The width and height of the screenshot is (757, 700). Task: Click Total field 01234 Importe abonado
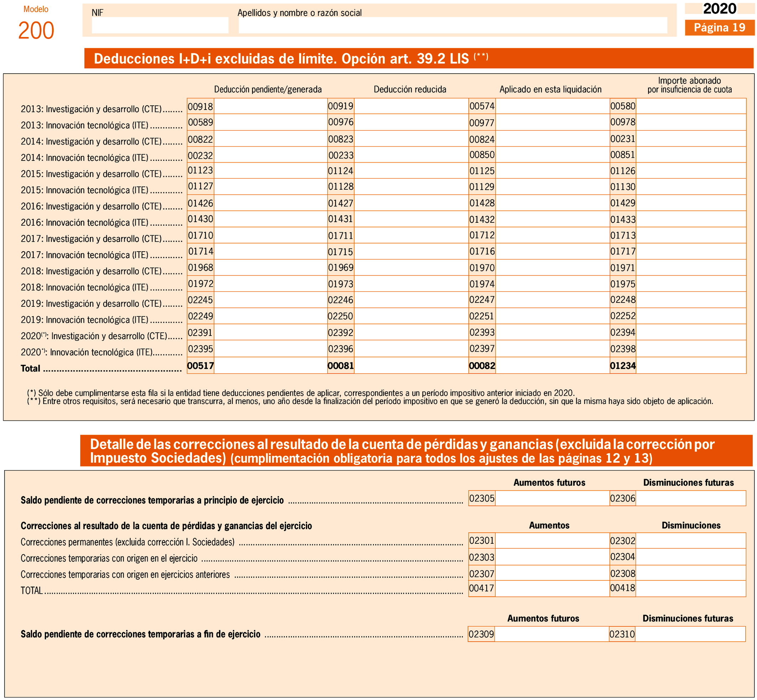(691, 365)
